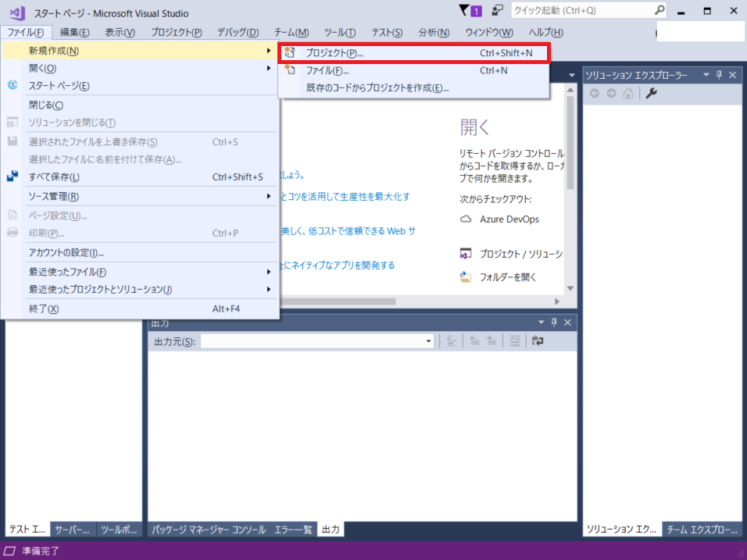The width and height of the screenshot is (747, 560).
Task: Select 既存のコードからプロジェクトを作成(E)...
Action: 414,88
